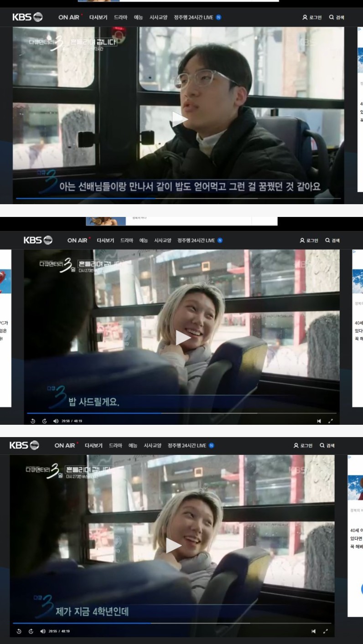The height and width of the screenshot is (644, 363).
Task: Play the video subtitled '제가 지금 4학년인데'
Action: pyautogui.click(x=173, y=546)
